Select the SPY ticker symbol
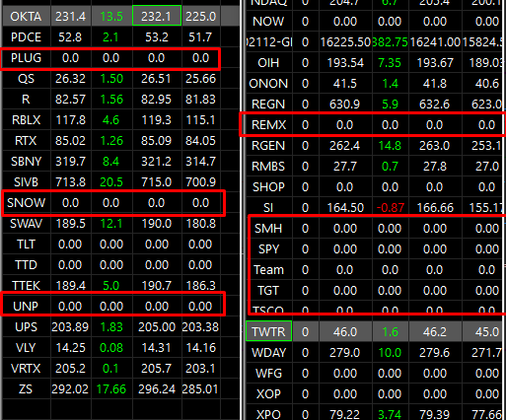The width and height of the screenshot is (506, 420). (268, 249)
